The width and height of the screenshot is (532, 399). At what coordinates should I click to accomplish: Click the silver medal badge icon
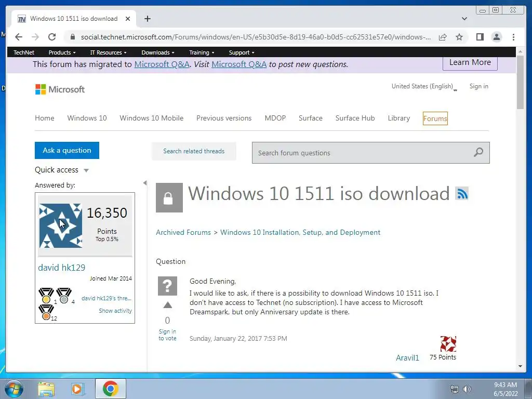tap(64, 296)
